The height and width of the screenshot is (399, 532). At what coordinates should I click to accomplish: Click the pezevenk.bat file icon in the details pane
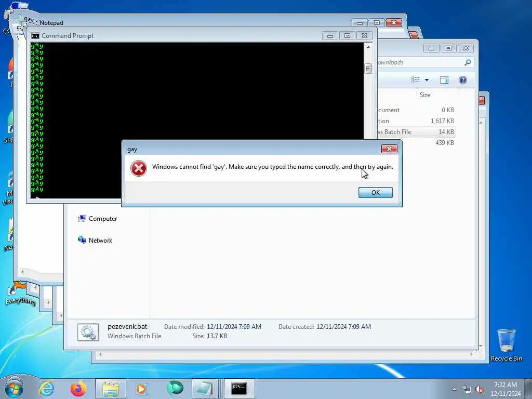[x=88, y=332]
